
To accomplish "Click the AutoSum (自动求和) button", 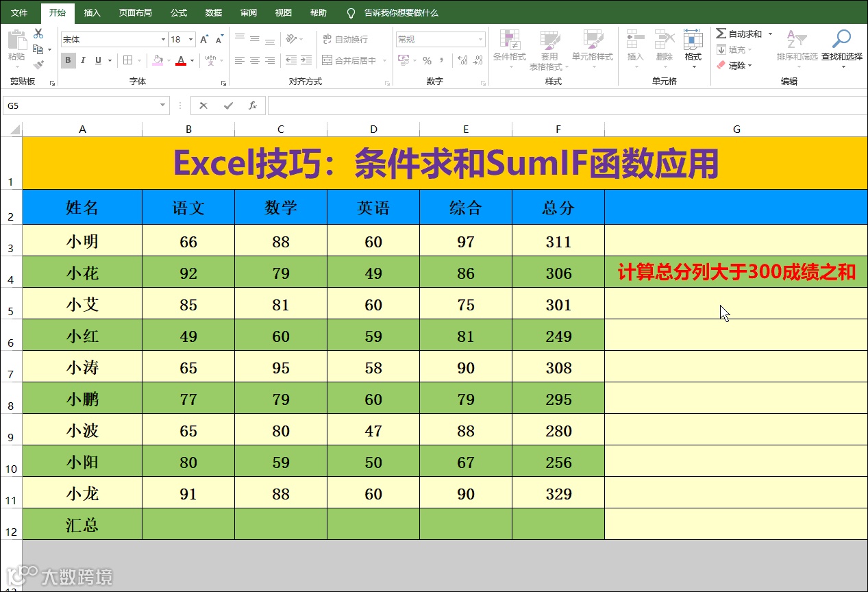I will (x=739, y=34).
